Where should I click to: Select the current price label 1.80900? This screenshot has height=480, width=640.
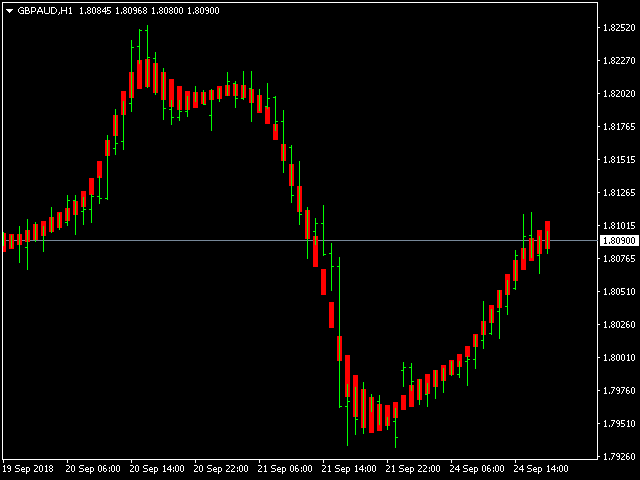click(x=619, y=240)
